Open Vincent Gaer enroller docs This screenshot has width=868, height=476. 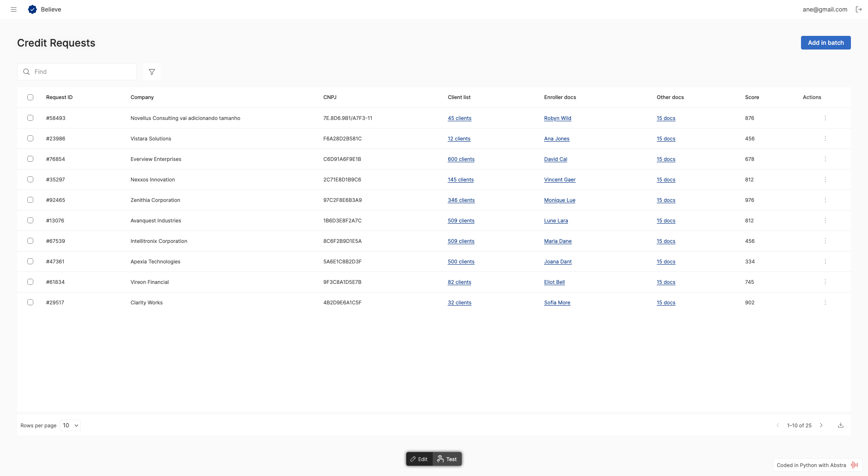click(x=560, y=180)
